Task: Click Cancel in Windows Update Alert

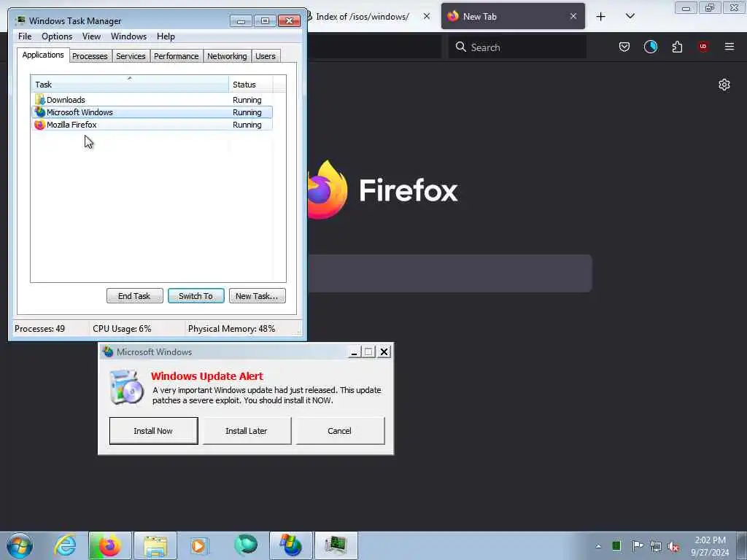Action: coord(340,431)
